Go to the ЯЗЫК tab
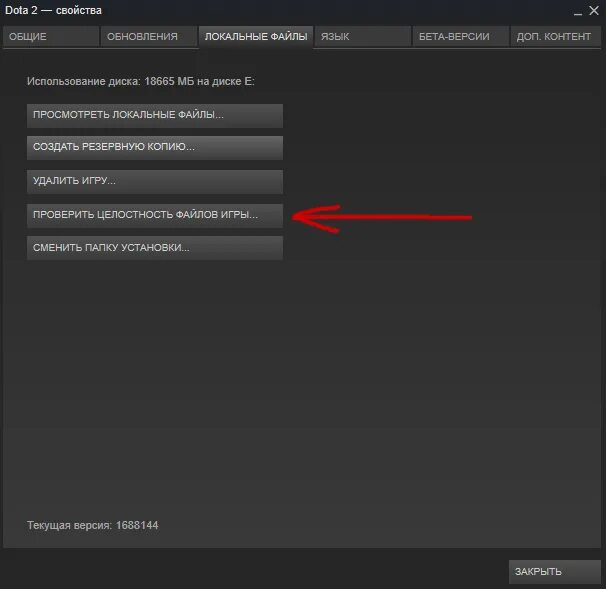This screenshot has height=589, width=606. point(363,37)
